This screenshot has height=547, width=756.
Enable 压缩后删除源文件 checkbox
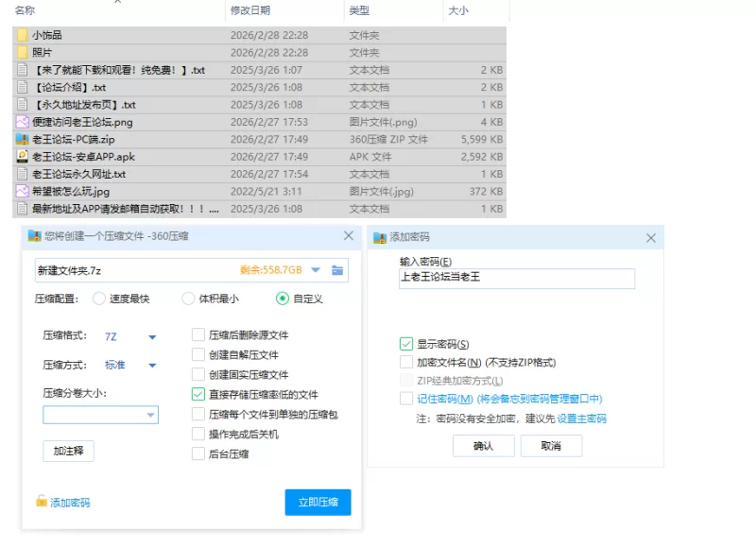[x=198, y=334]
